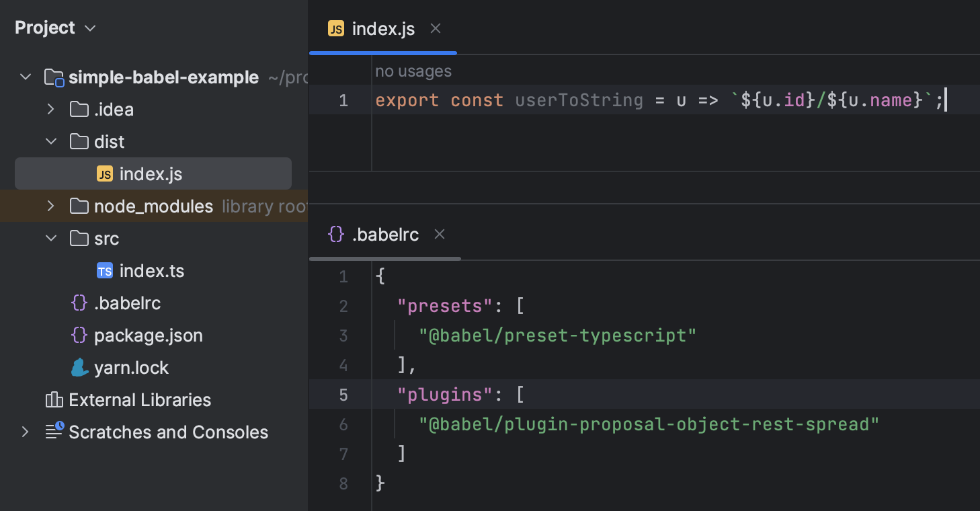Select Scratches and Consoles row

[x=153, y=432]
